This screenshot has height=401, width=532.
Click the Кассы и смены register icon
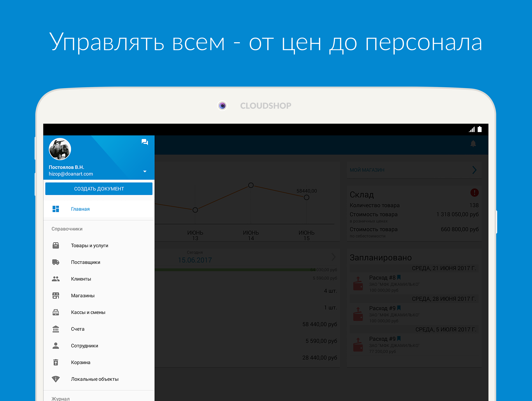point(56,312)
